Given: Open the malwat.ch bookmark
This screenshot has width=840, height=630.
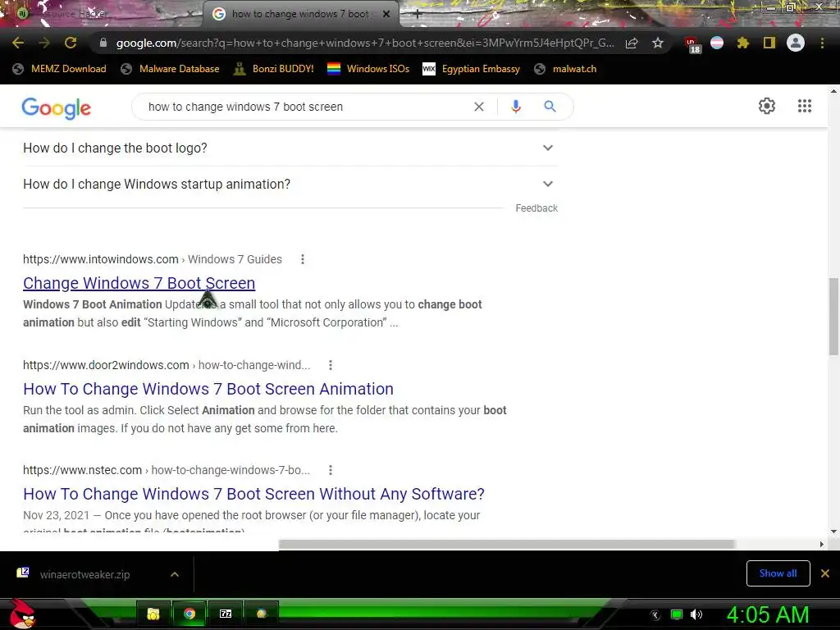Looking at the screenshot, I should click(x=565, y=69).
